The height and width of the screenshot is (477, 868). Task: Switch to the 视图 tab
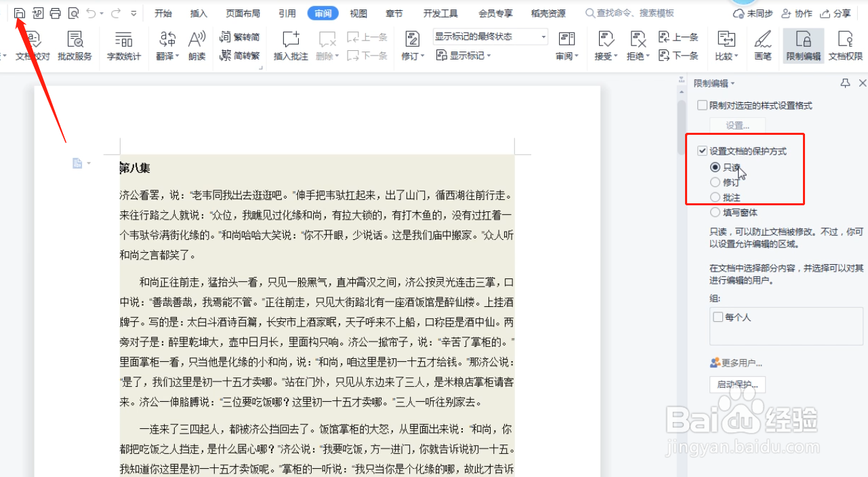[x=358, y=14]
